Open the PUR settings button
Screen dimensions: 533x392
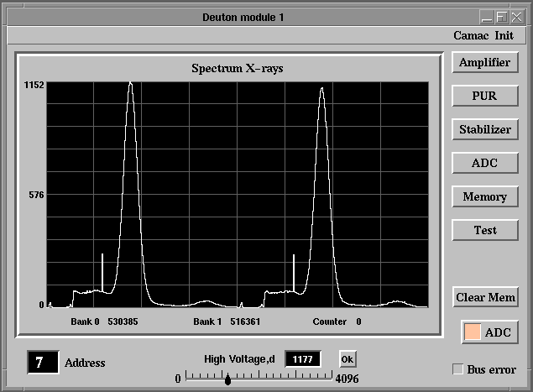coord(484,96)
